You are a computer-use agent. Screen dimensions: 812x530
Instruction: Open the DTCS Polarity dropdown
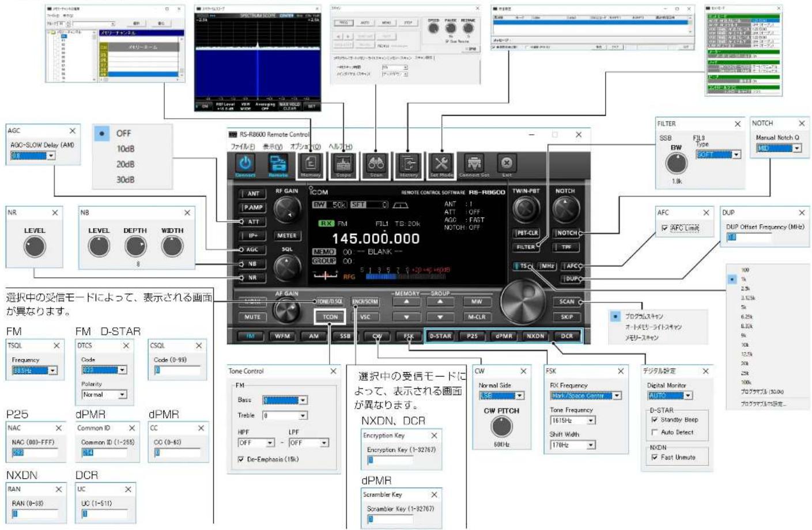[x=122, y=395]
